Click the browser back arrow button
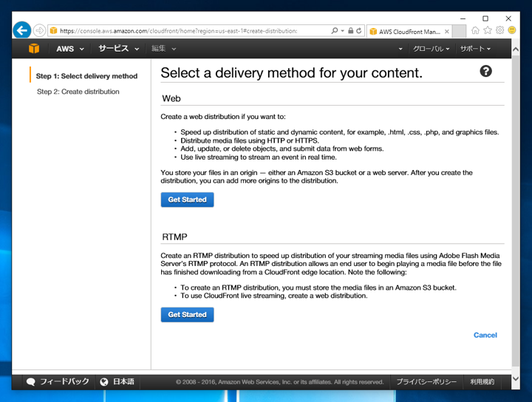This screenshot has width=532, height=402. point(22,30)
